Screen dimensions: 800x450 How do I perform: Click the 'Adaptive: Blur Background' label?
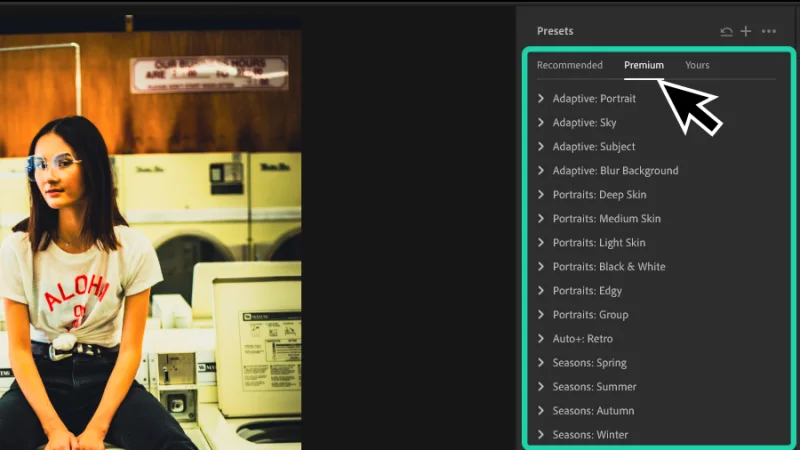click(615, 170)
